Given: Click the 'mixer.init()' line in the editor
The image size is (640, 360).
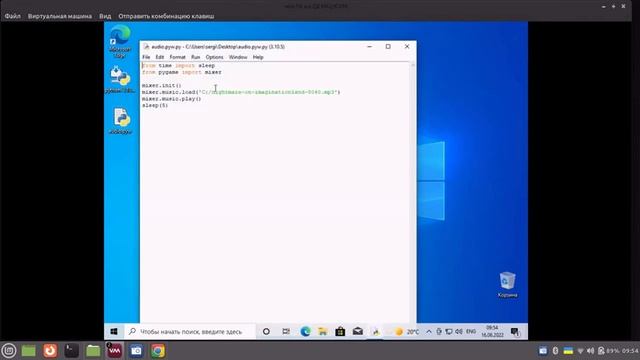Looking at the screenshot, I should [x=162, y=85].
